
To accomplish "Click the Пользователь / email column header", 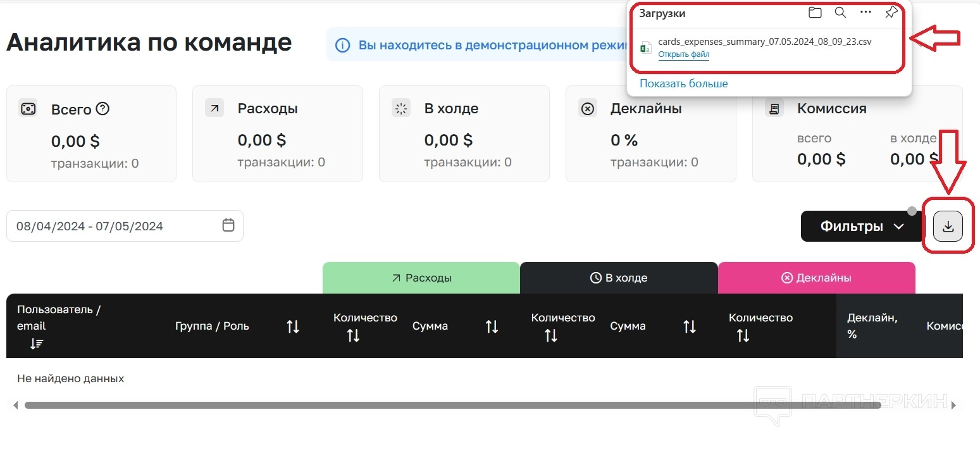I will point(59,318).
